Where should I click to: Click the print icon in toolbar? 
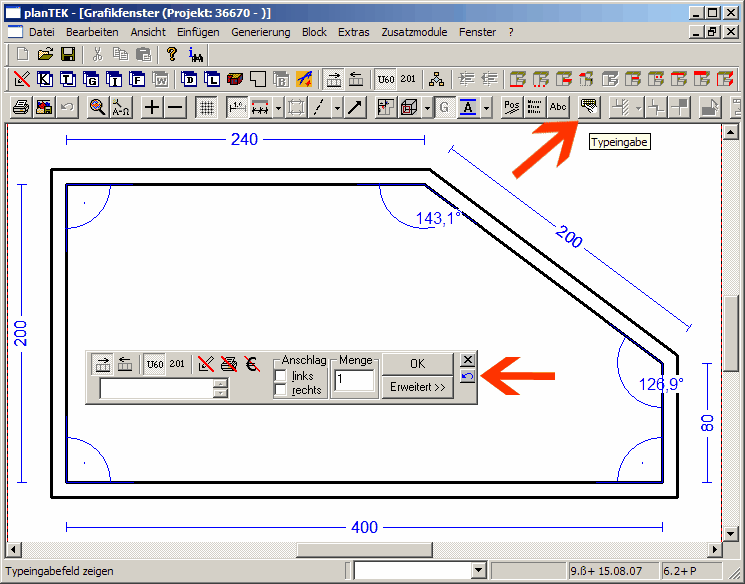coord(20,107)
